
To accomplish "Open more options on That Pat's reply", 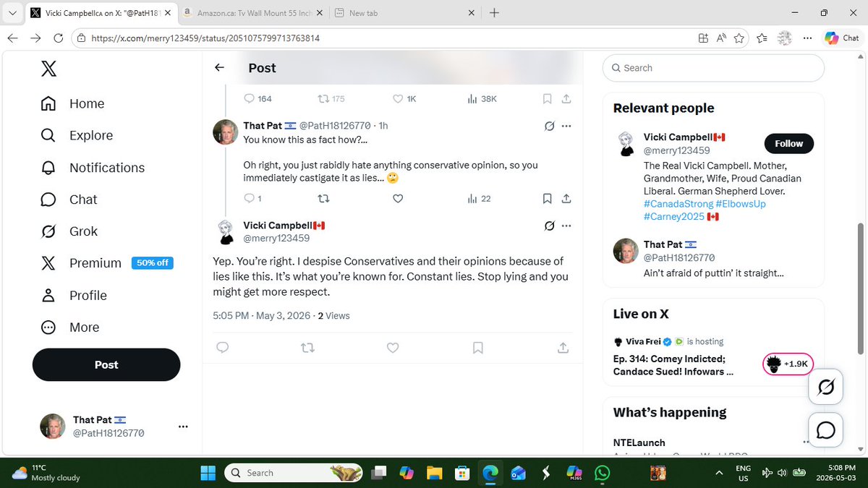I will (x=566, y=126).
